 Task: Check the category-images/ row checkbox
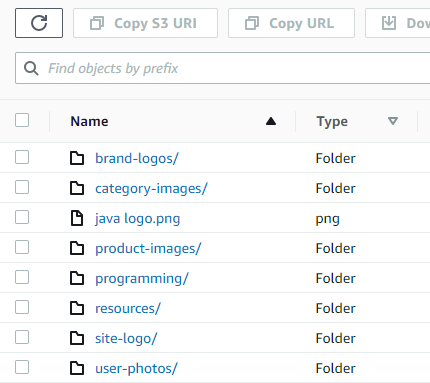point(22,187)
